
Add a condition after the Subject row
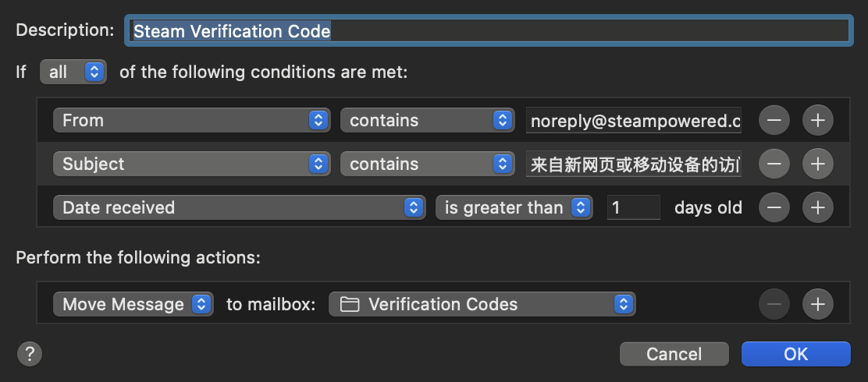(x=817, y=164)
